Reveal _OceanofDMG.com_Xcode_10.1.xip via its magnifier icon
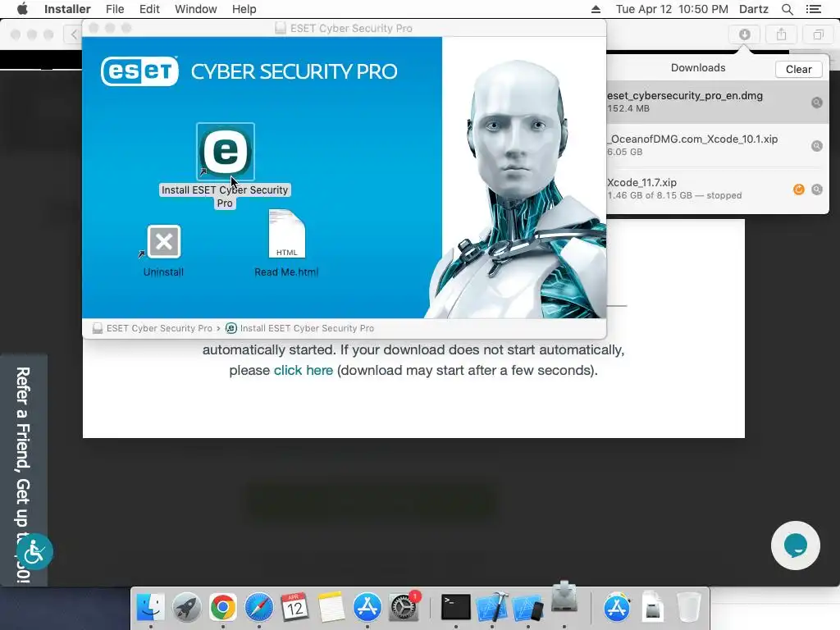840x630 pixels. 816,146
